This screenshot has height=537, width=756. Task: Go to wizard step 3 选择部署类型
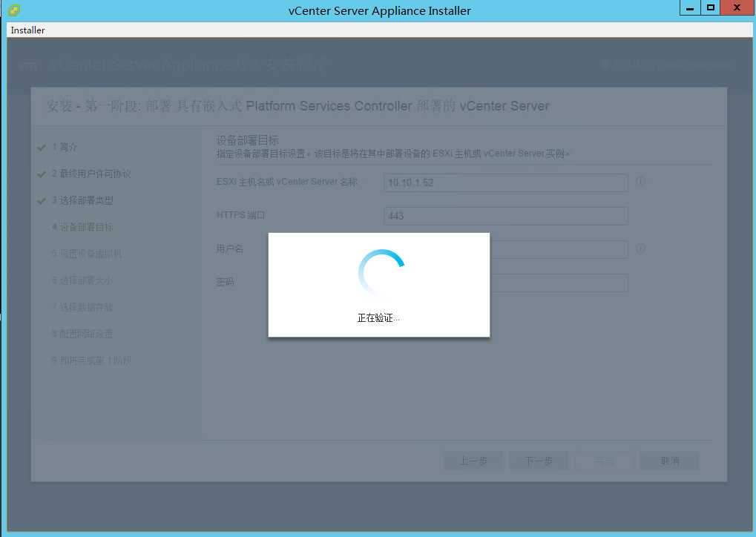(x=82, y=200)
